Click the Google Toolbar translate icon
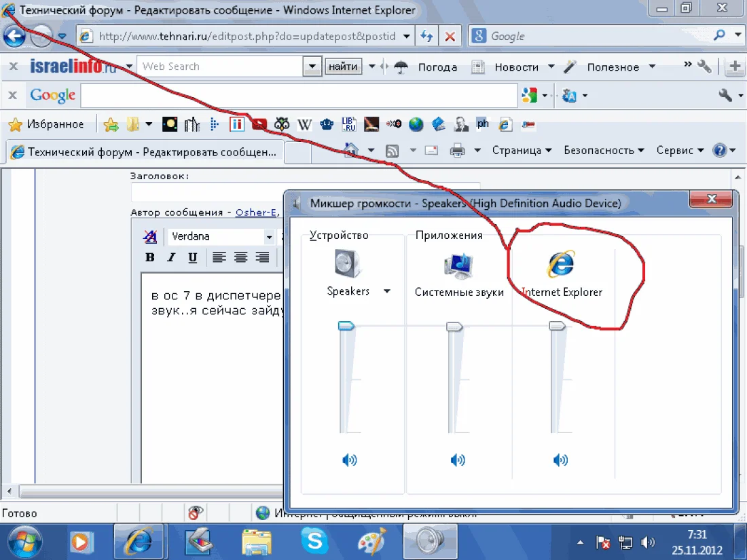Screen dimensions: 747x560 click(569, 96)
